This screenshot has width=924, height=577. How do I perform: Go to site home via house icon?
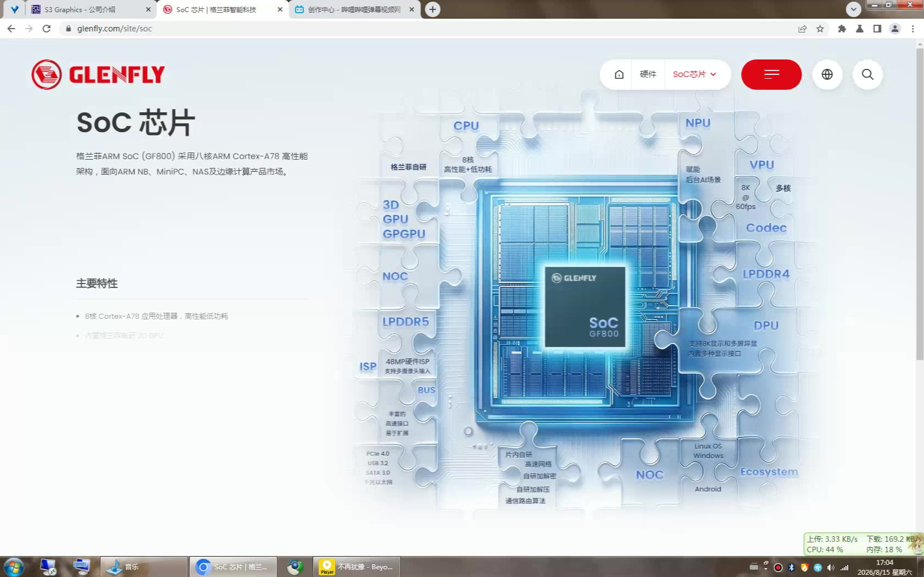pyautogui.click(x=619, y=74)
